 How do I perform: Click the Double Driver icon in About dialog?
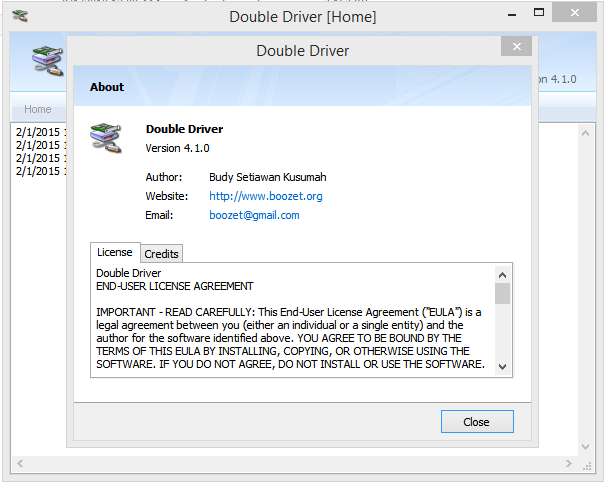[x=106, y=138]
